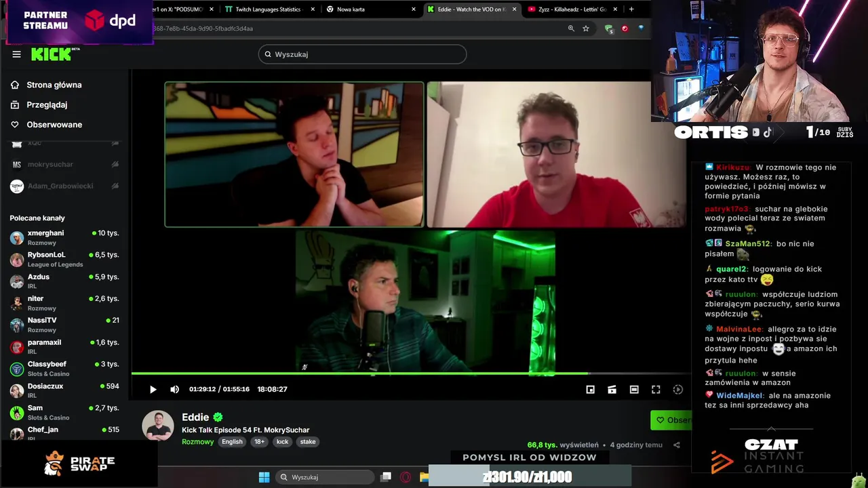The image size is (868, 488).
Task: Click Eddie's channel avatar
Action: pos(158,426)
